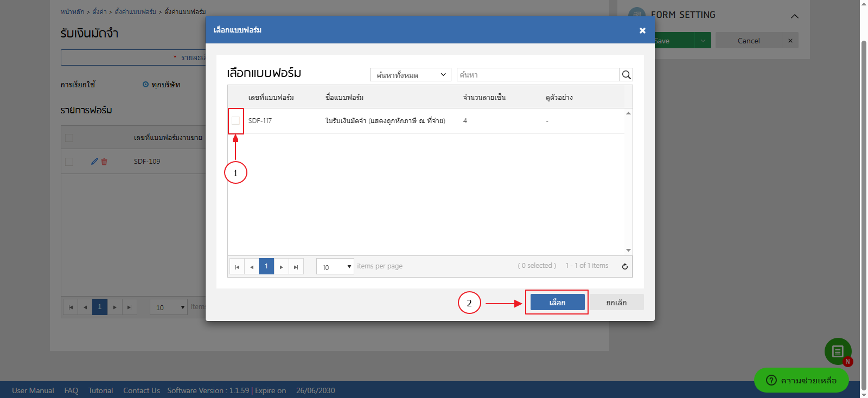Click the pencil edit icon for SDF-109
The width and height of the screenshot is (868, 398).
[x=94, y=162]
